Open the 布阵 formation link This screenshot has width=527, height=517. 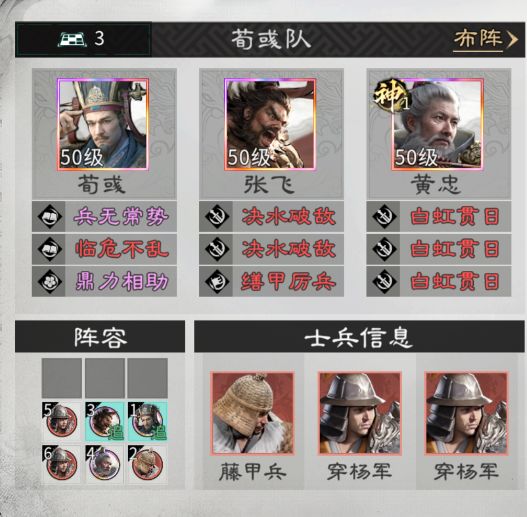485,39
